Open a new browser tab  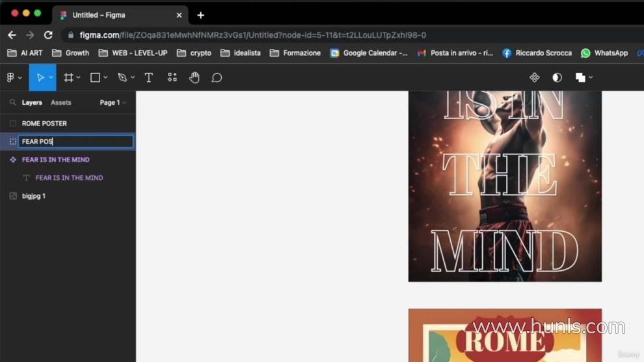point(200,15)
